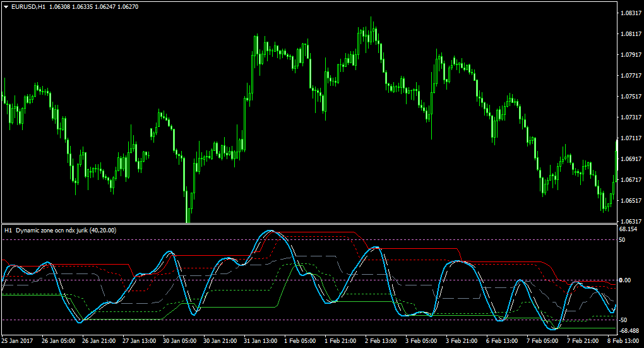Click price level 1.07917 on price scale
The image size is (644, 348).
[x=631, y=55]
